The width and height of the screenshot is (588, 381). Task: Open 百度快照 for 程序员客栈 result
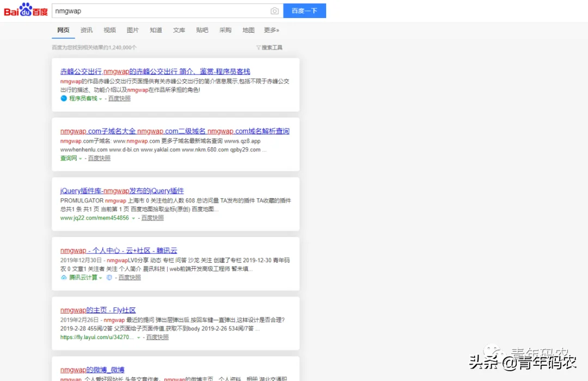point(119,98)
